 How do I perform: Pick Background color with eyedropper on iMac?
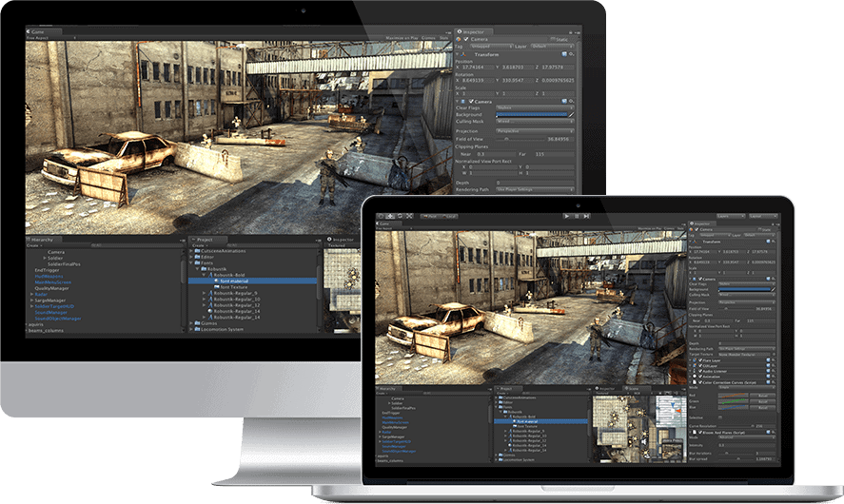pos(571,114)
